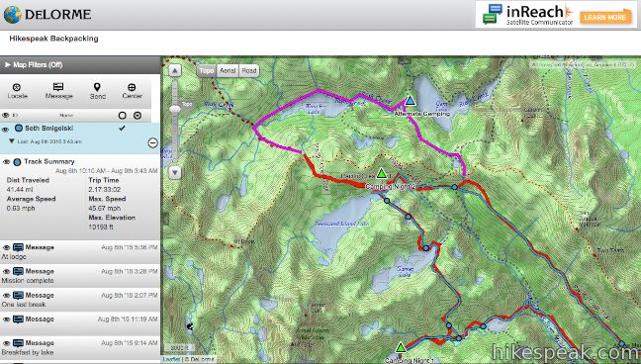Click the Send pin icon
Image resolution: width=641 pixels, height=364 pixels.
point(97,87)
